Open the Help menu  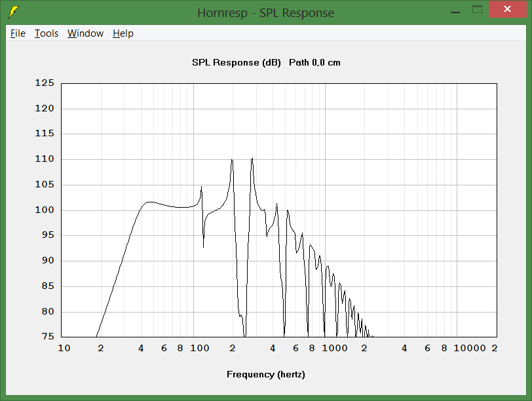click(123, 33)
